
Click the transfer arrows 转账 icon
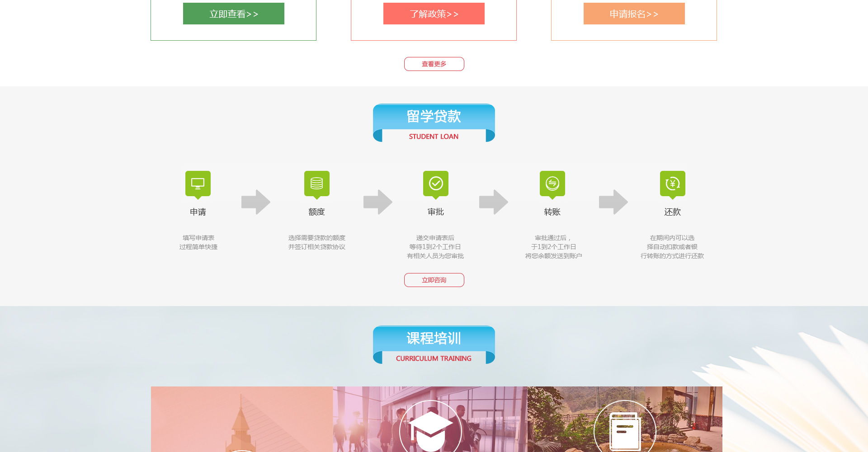point(552,184)
